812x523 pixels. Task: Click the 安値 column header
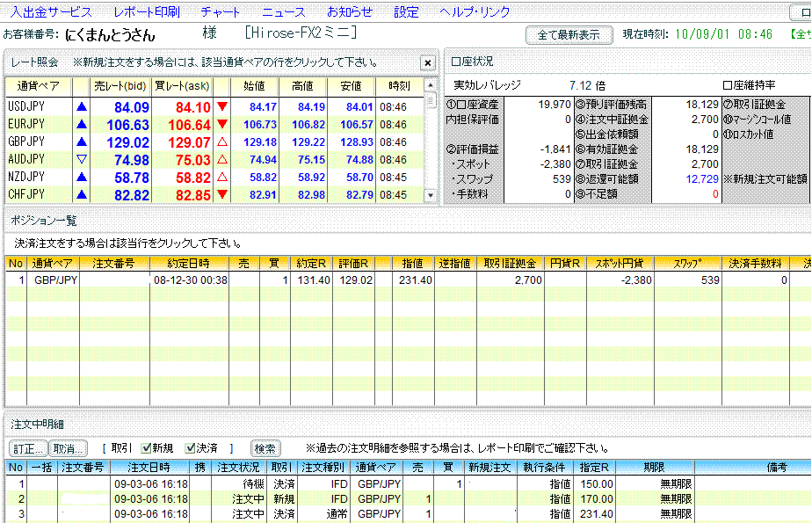351,86
